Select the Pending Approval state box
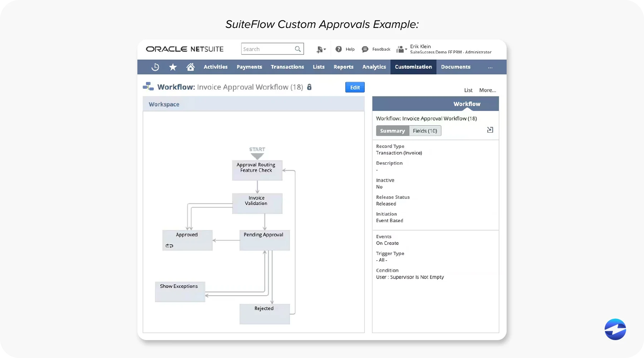 [x=264, y=240]
